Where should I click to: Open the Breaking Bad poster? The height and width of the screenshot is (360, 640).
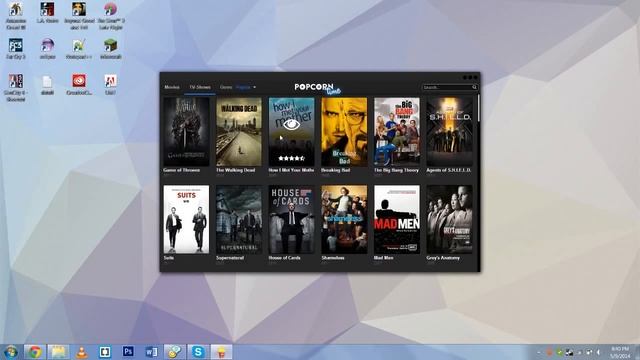[x=344, y=131]
